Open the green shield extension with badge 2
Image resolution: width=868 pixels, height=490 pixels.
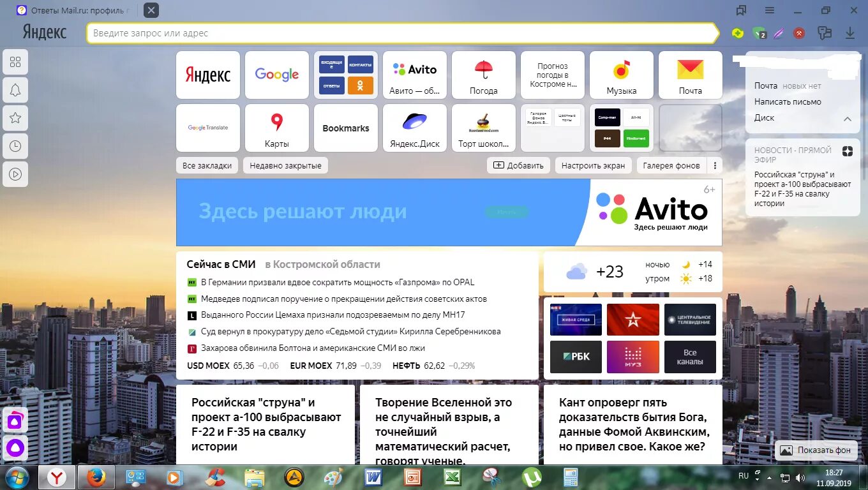click(x=759, y=33)
